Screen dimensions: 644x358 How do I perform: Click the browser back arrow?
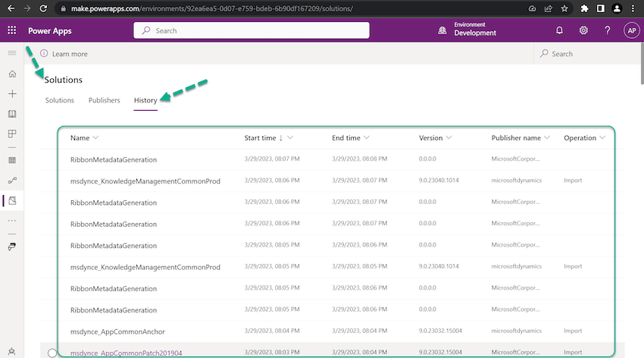point(11,8)
